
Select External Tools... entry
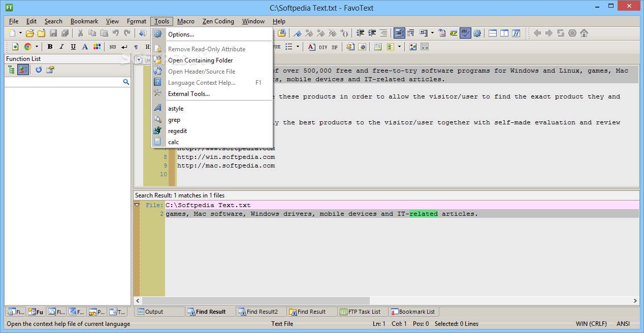(x=212, y=94)
